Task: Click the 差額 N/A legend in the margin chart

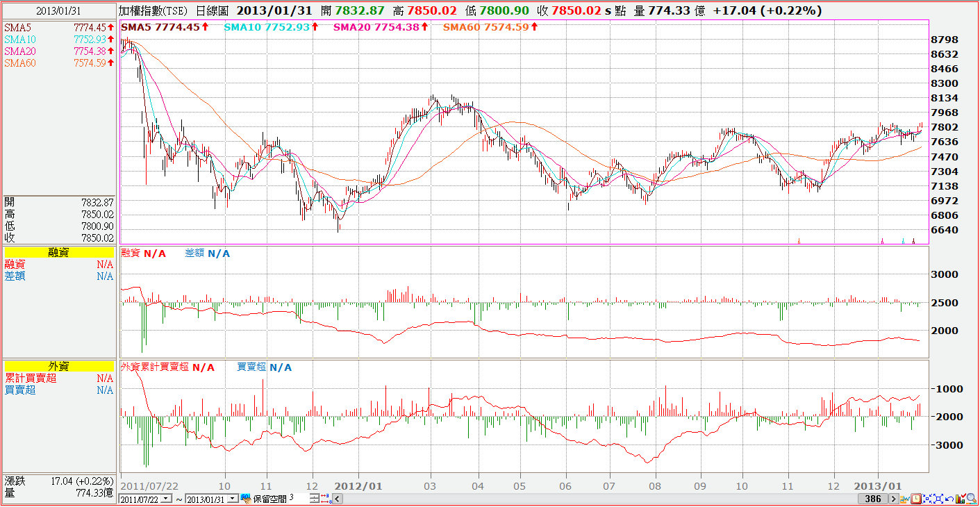Action: (x=208, y=253)
